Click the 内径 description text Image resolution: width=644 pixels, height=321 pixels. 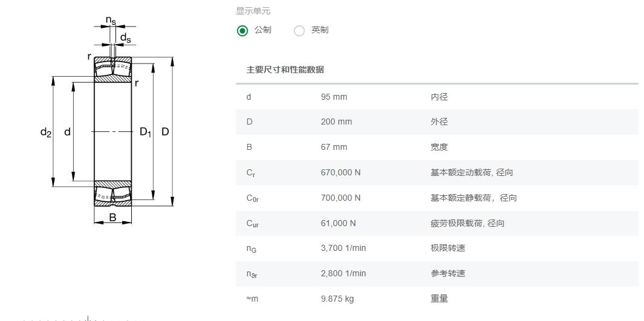point(439,97)
